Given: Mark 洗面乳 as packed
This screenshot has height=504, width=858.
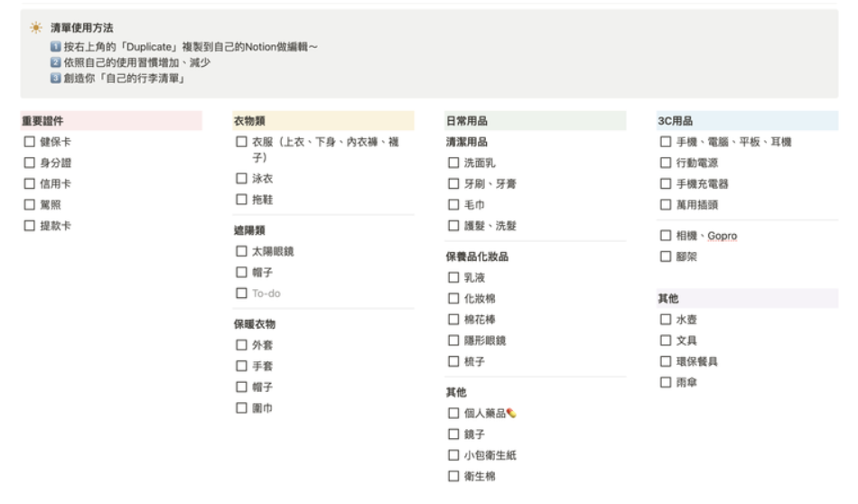Looking at the screenshot, I should pos(453,163).
